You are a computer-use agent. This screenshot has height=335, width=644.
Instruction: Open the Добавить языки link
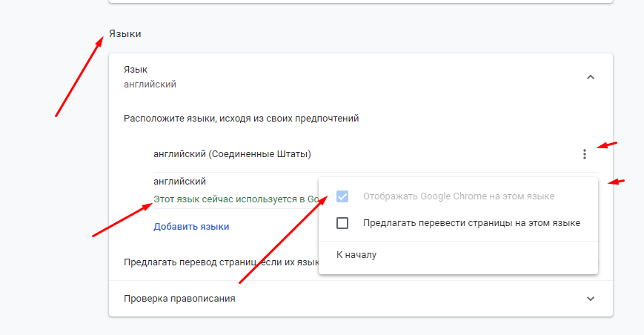(191, 226)
